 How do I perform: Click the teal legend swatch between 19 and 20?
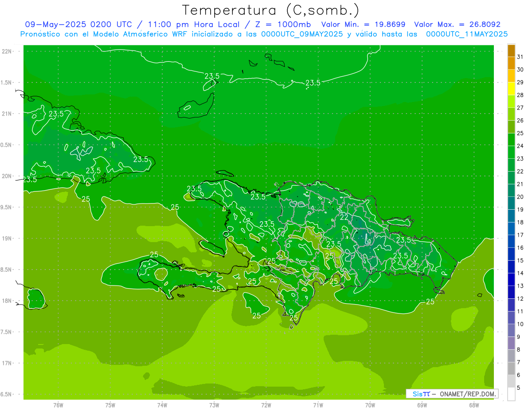click(511, 204)
